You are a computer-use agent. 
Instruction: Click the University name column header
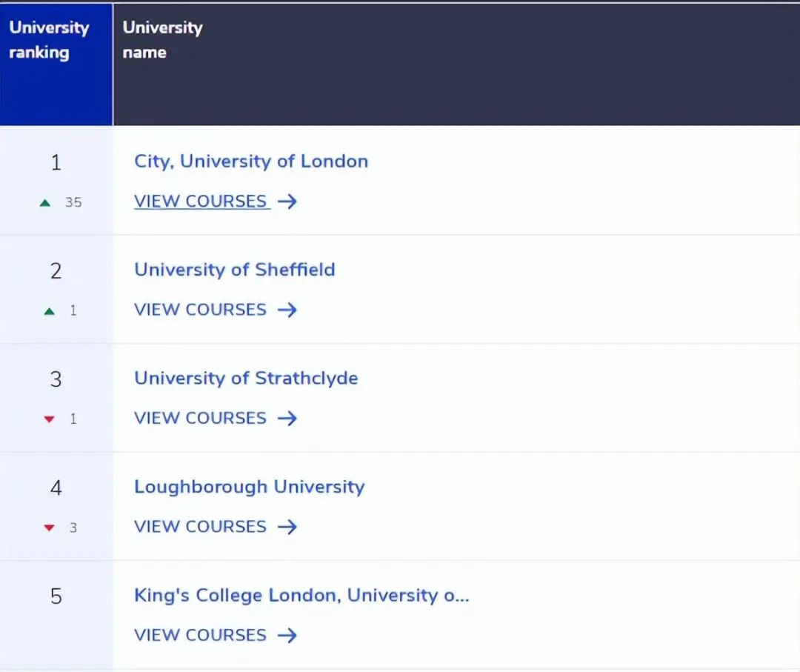coord(161,40)
